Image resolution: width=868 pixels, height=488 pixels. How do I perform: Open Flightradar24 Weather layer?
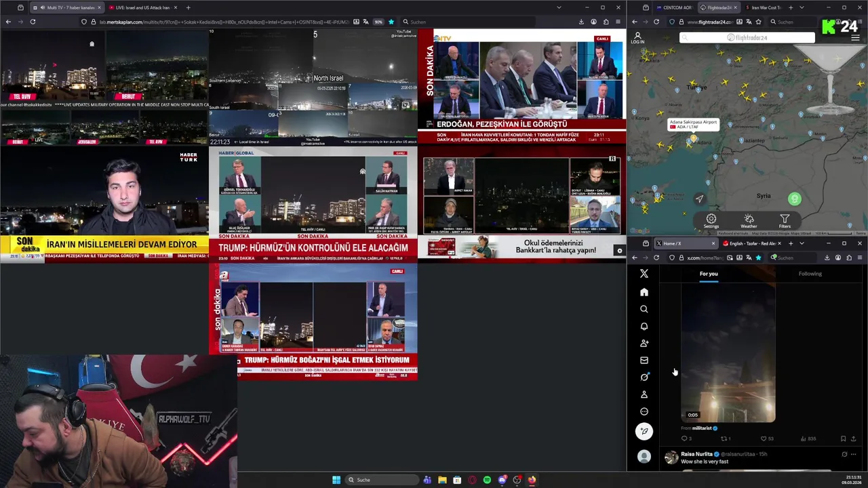tap(749, 221)
